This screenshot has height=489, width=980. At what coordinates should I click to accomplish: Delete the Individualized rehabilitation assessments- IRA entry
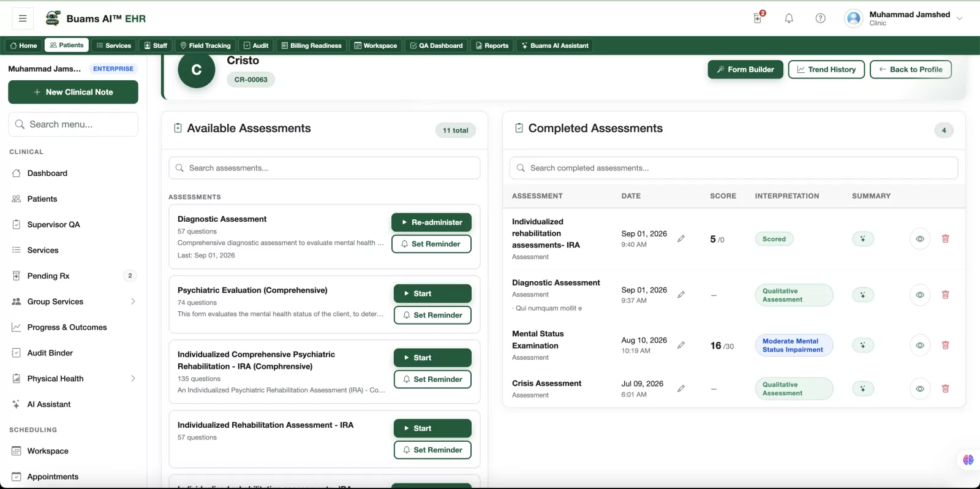pos(945,239)
